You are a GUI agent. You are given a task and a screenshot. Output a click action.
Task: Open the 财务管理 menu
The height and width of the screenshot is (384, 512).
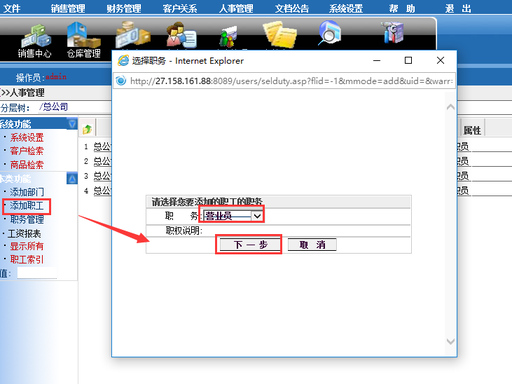(x=124, y=8)
